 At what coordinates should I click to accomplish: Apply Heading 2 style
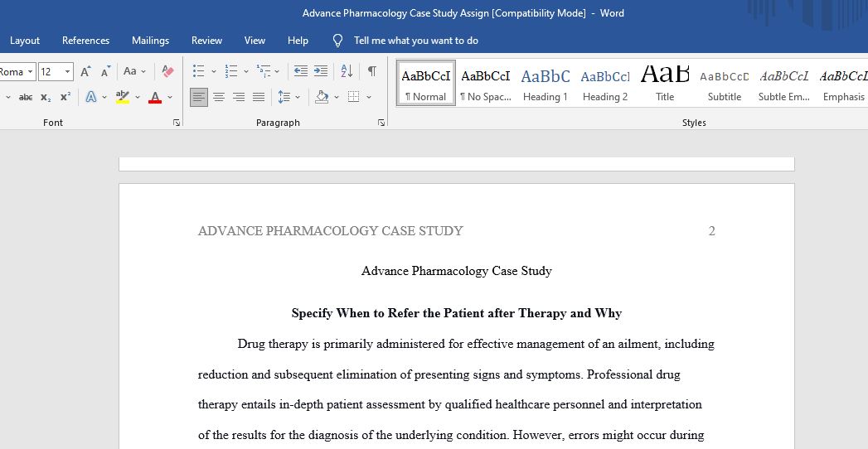point(605,84)
